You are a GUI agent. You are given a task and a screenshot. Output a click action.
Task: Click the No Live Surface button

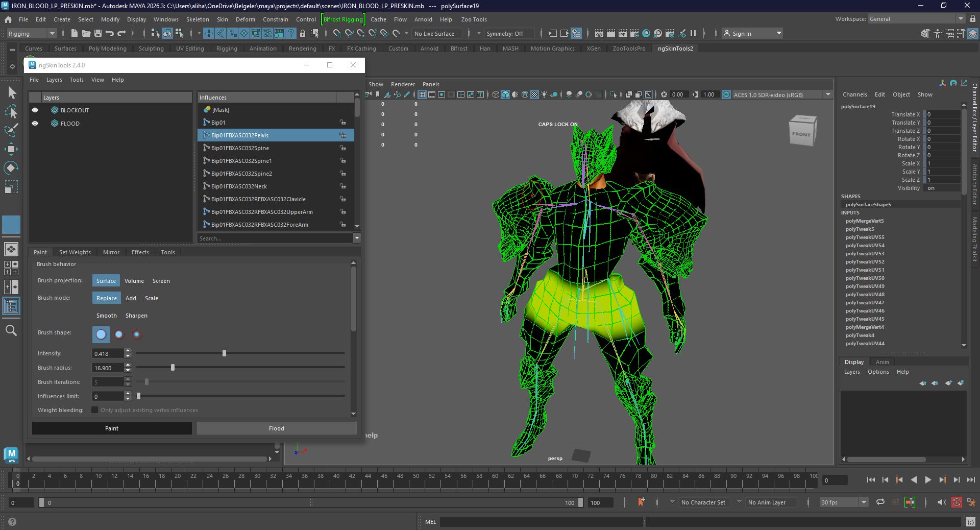tap(434, 34)
